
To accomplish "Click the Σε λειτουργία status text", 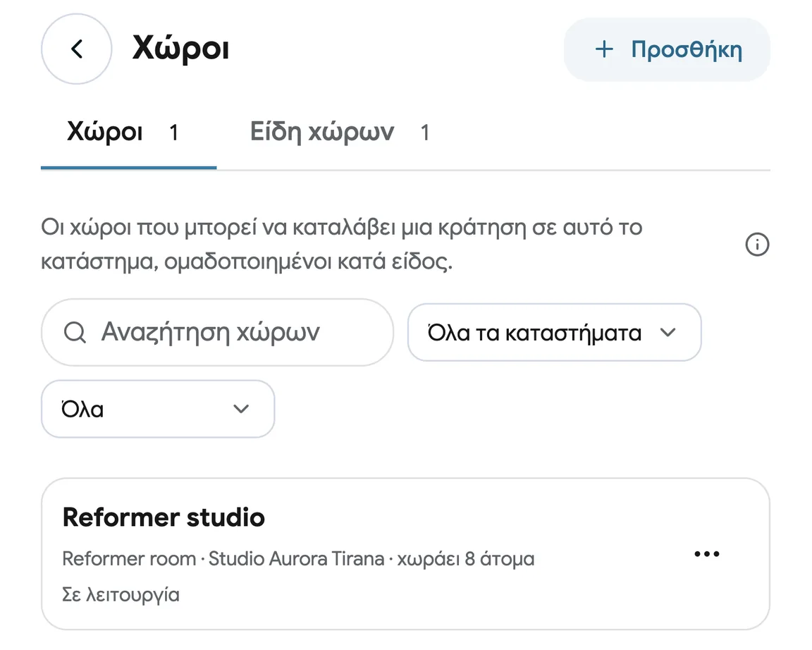I will [121, 594].
